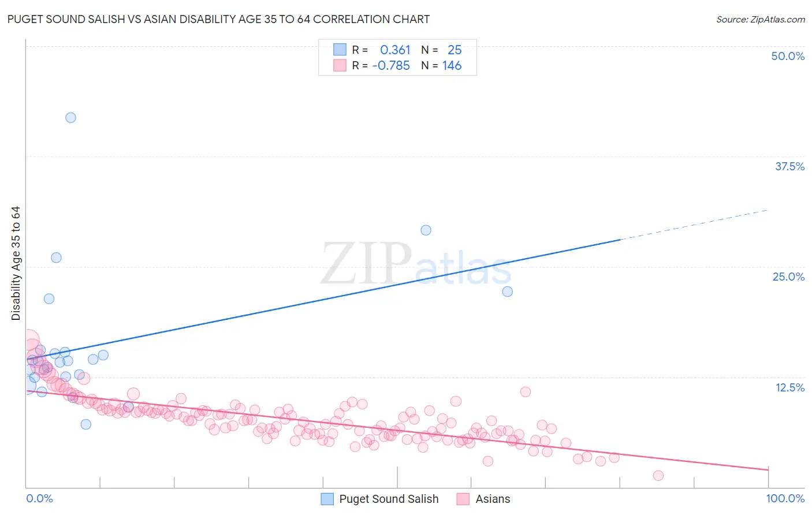This screenshot has width=812, height=515.
Task: Select the blue point near 26% disability
Action: click(x=56, y=257)
